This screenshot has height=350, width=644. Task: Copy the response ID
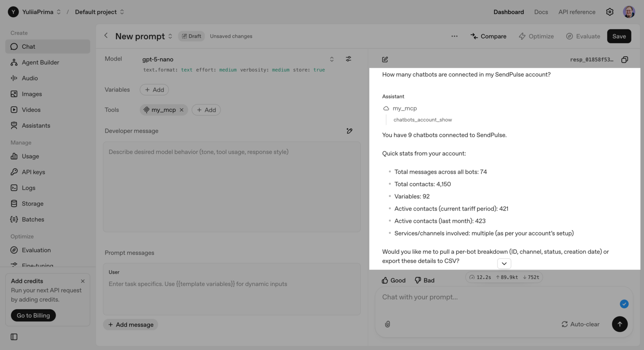click(625, 59)
